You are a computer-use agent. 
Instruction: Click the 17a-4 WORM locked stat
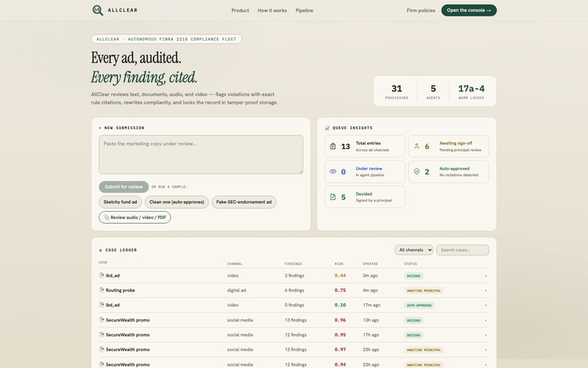click(x=471, y=91)
